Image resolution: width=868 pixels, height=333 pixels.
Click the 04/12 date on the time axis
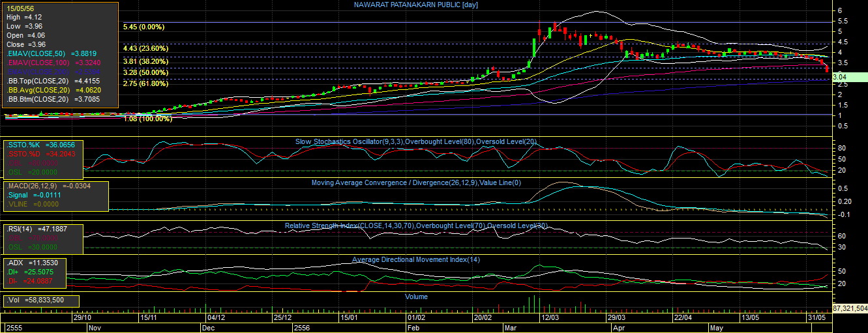click(215, 318)
